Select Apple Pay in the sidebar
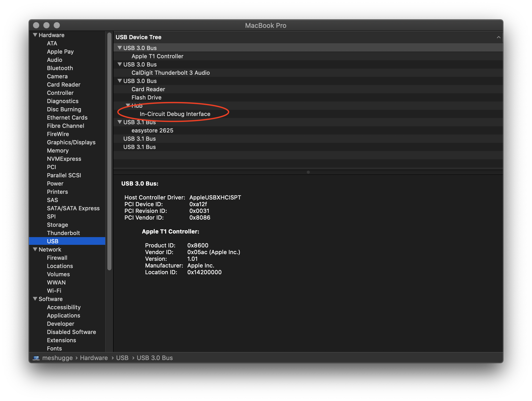532x401 pixels. [60, 52]
